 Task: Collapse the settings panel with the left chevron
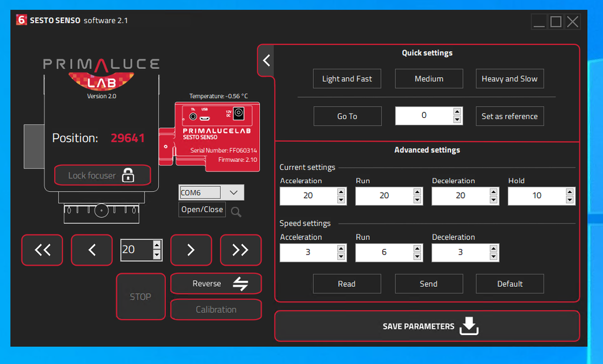266,61
